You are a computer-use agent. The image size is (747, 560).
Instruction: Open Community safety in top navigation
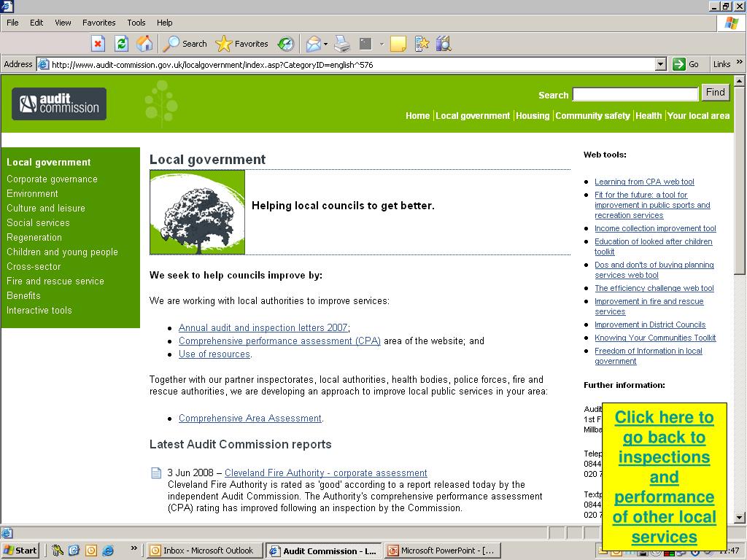(592, 116)
